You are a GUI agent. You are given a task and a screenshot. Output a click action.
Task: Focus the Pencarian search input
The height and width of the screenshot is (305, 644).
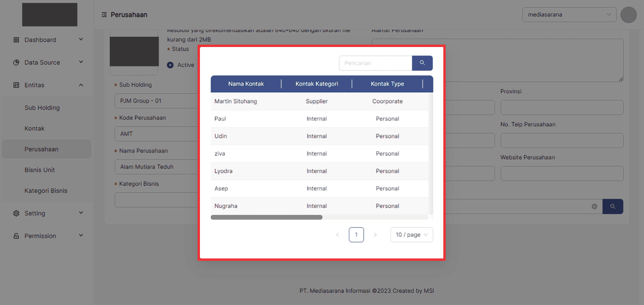click(x=375, y=63)
